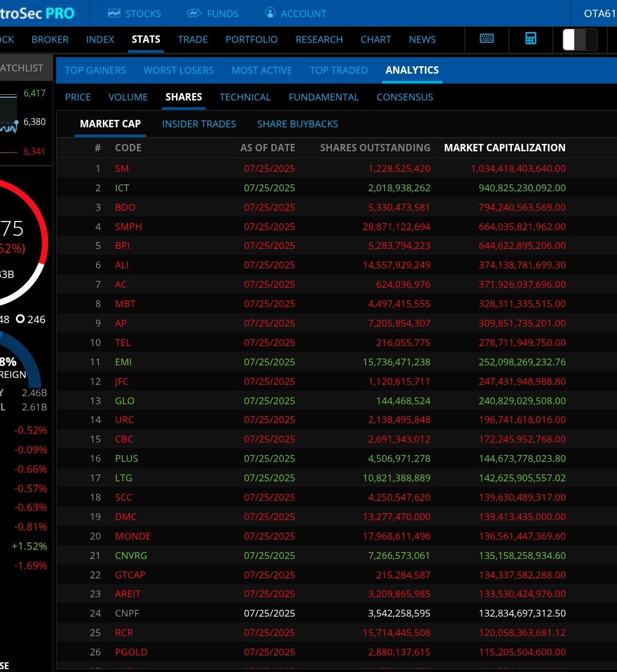Click stock code PLUS
Screen dimensions: 617x672
[126, 458]
